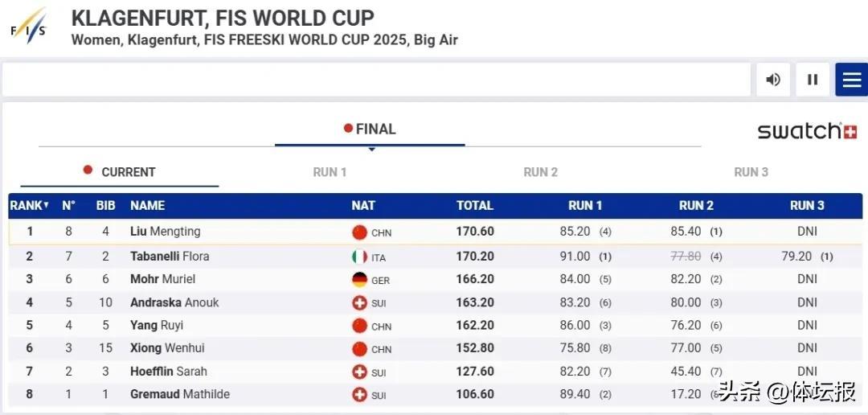Mute the live results sound
This screenshot has width=868, height=415.
(x=773, y=80)
